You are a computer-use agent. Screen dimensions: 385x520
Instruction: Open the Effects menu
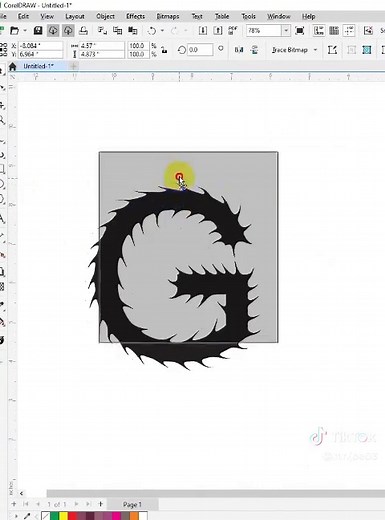coord(135,16)
